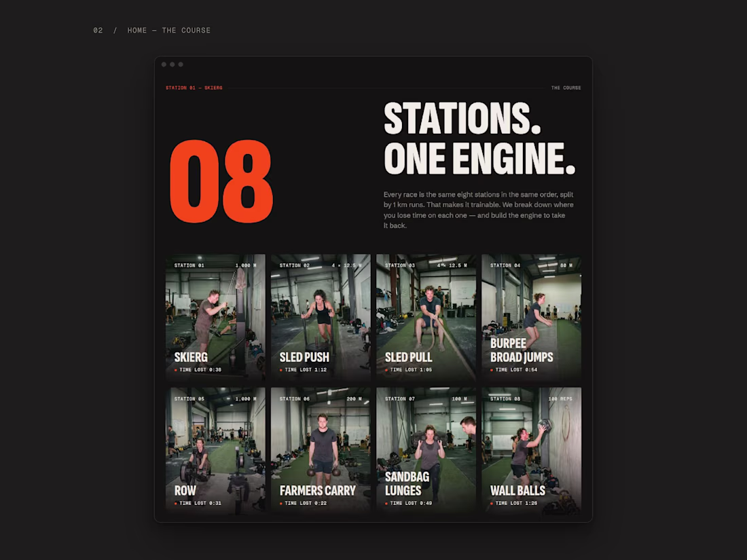Screen dimensions: 747x560
Task: Click the 02 page number label
Action: tap(98, 31)
